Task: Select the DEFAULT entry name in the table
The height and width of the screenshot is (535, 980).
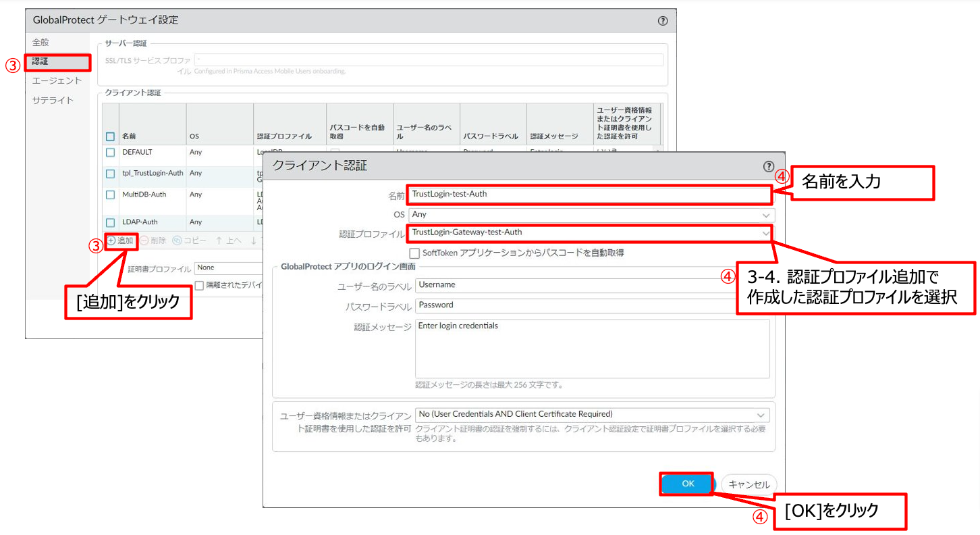Action: point(137,152)
